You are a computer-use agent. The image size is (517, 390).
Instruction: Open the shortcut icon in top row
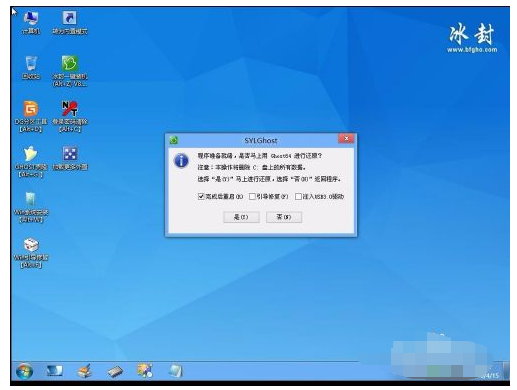pyautogui.click(x=70, y=22)
